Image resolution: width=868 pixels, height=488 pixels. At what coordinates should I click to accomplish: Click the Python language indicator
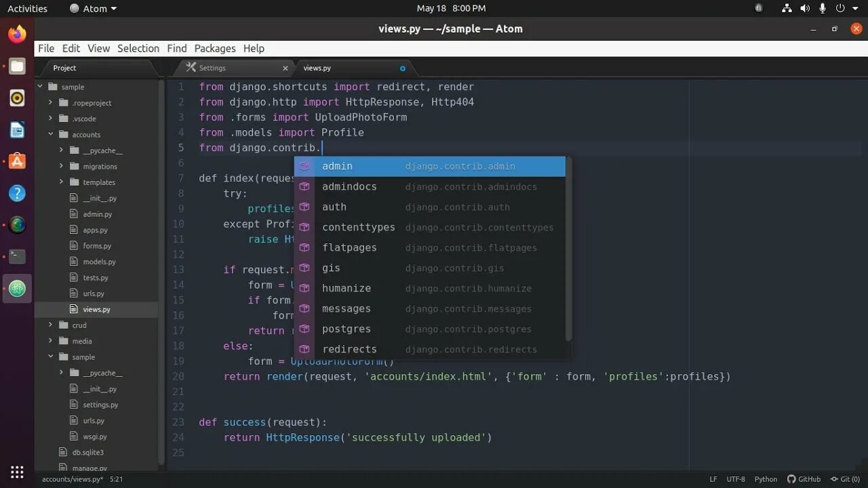(766, 479)
